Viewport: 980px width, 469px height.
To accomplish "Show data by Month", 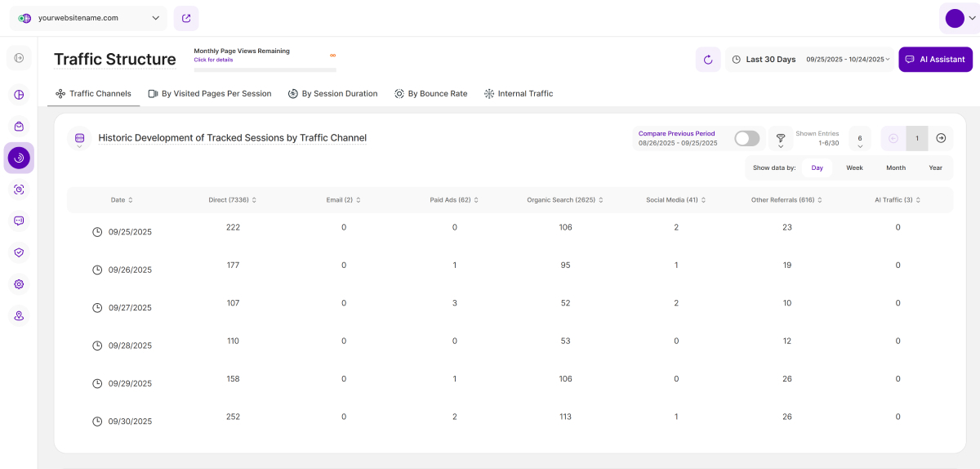I will coord(896,167).
